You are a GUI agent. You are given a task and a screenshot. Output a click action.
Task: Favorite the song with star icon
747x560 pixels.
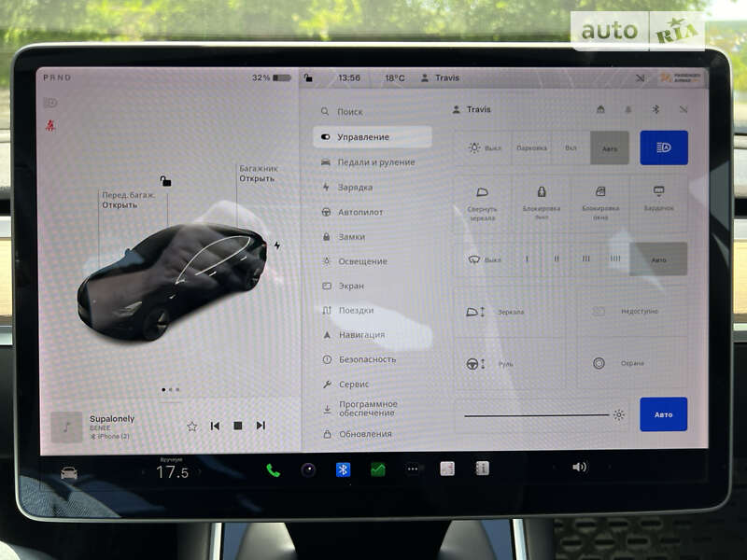pyautogui.click(x=192, y=426)
